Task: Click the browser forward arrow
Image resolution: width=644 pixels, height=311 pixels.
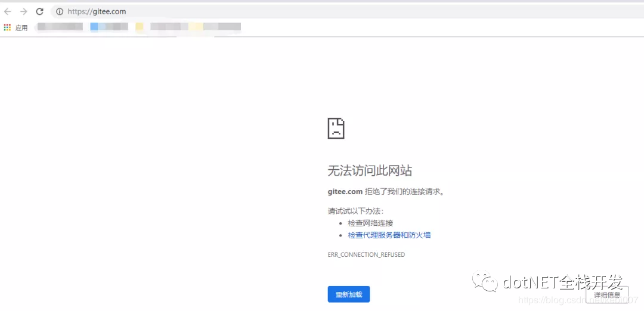Action: click(x=23, y=11)
